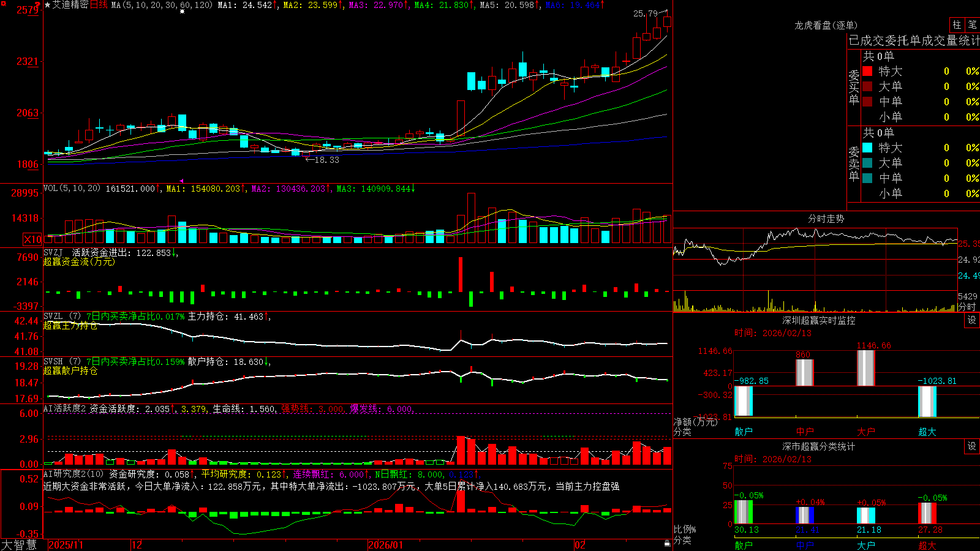Click the 2026/01 timeline label
Screen dimensions: 980x551
(385, 545)
